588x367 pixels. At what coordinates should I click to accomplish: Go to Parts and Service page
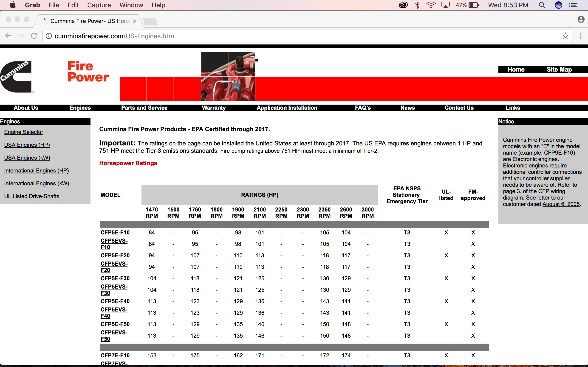click(144, 108)
